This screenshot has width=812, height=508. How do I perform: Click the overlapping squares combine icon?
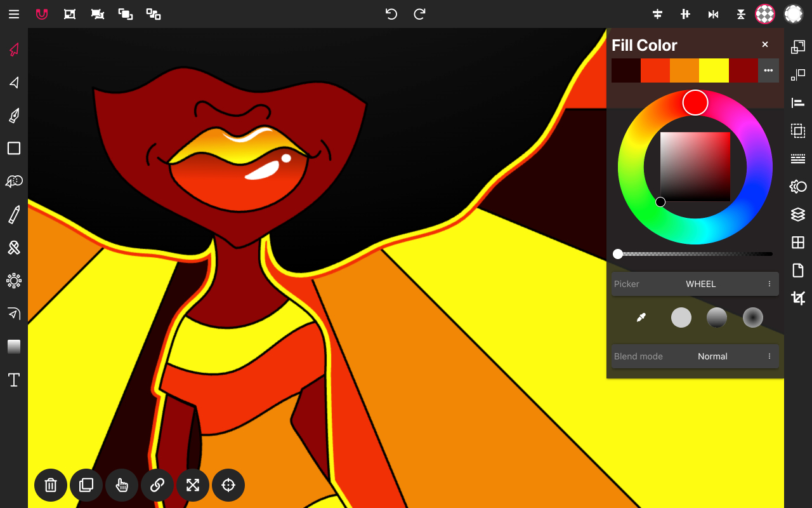pyautogui.click(x=126, y=14)
